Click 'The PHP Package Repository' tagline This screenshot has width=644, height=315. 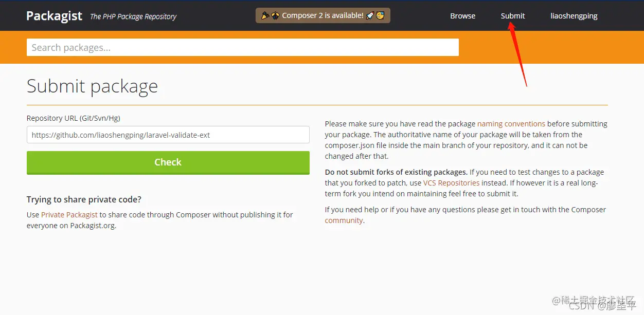pyautogui.click(x=133, y=16)
